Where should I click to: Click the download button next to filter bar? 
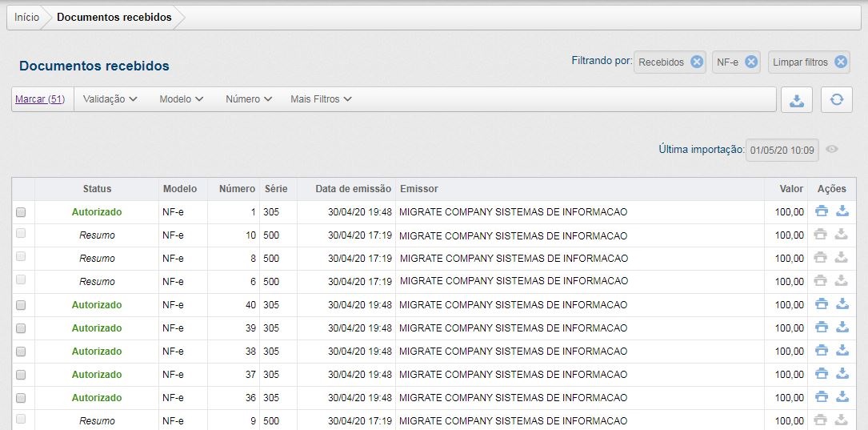click(796, 99)
